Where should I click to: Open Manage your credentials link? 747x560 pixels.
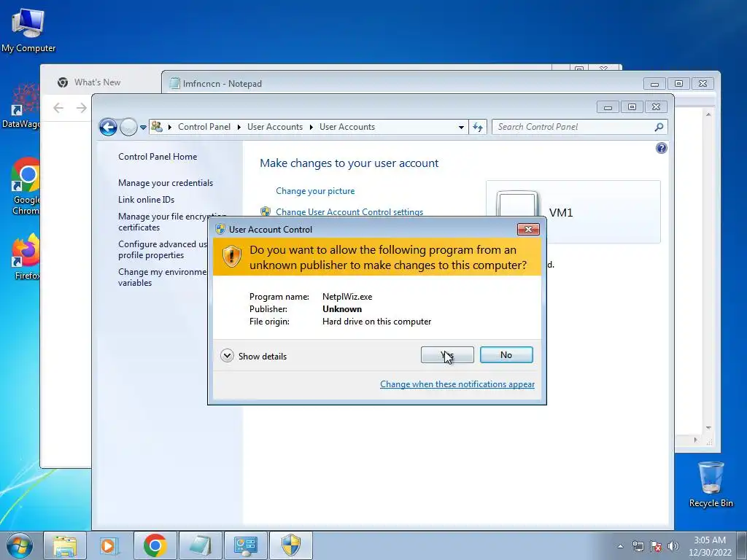pos(166,183)
